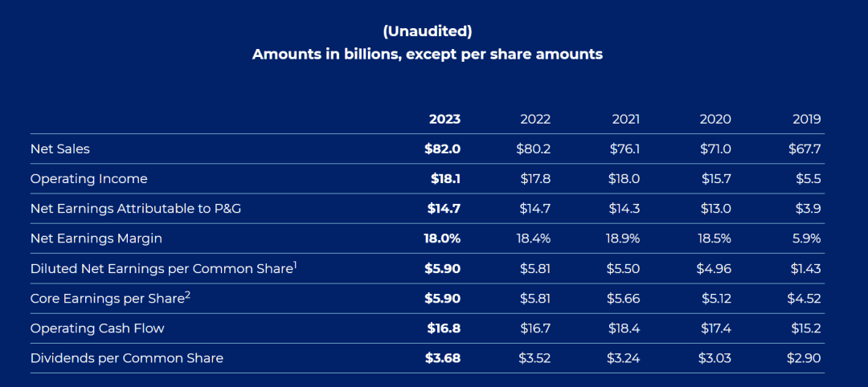Select the $4.96 diluted earnings value

coord(714,268)
